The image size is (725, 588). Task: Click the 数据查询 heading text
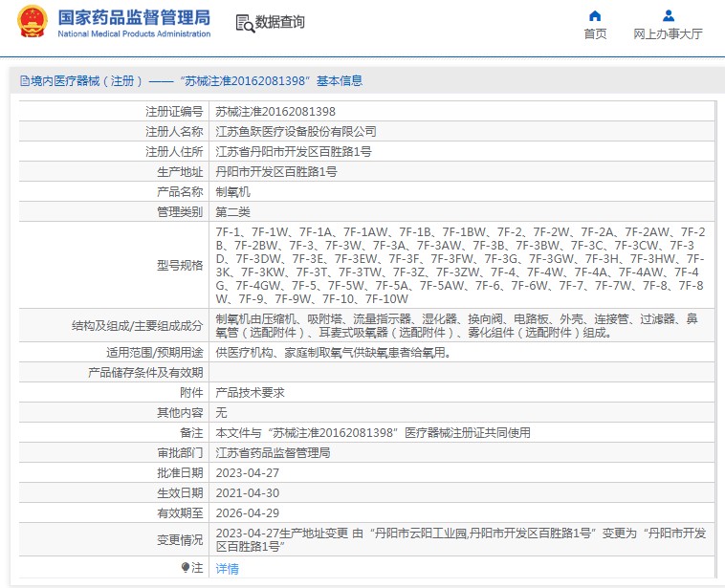(279, 22)
